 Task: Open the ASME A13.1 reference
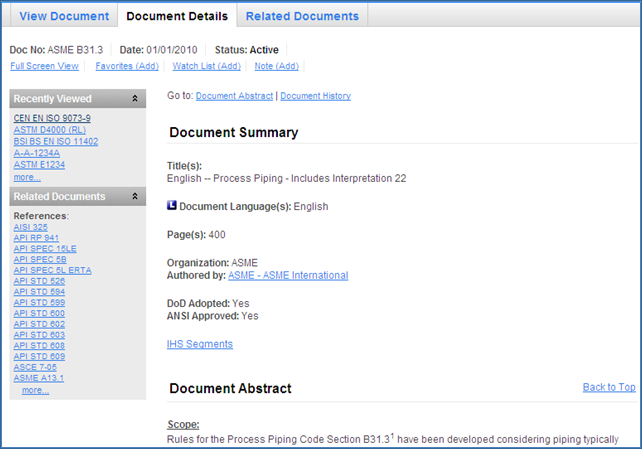coord(39,378)
